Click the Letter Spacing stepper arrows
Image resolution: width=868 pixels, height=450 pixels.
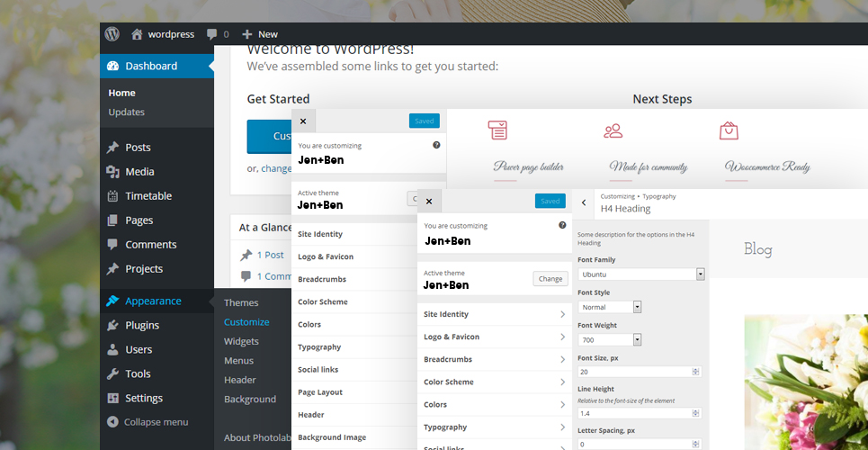click(695, 444)
